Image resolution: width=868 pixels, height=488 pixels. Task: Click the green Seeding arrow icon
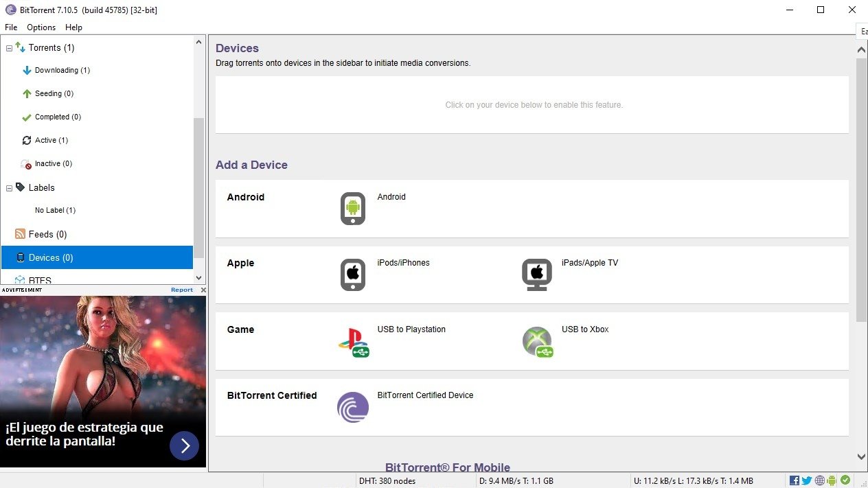(x=27, y=93)
